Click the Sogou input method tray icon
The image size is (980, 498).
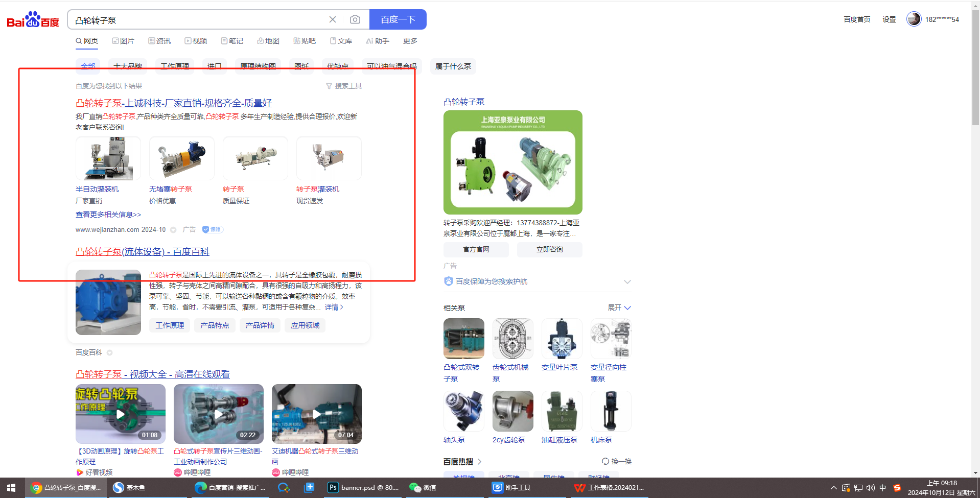pyautogui.click(x=897, y=488)
